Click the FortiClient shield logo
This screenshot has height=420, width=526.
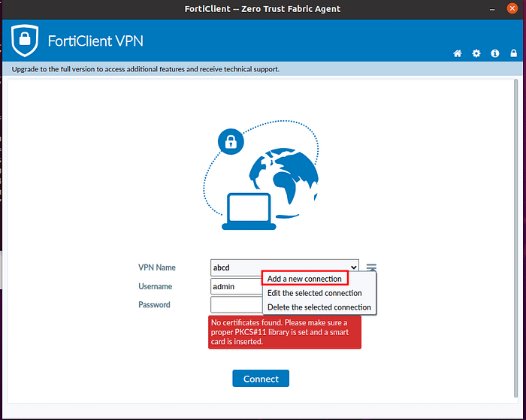click(25, 41)
